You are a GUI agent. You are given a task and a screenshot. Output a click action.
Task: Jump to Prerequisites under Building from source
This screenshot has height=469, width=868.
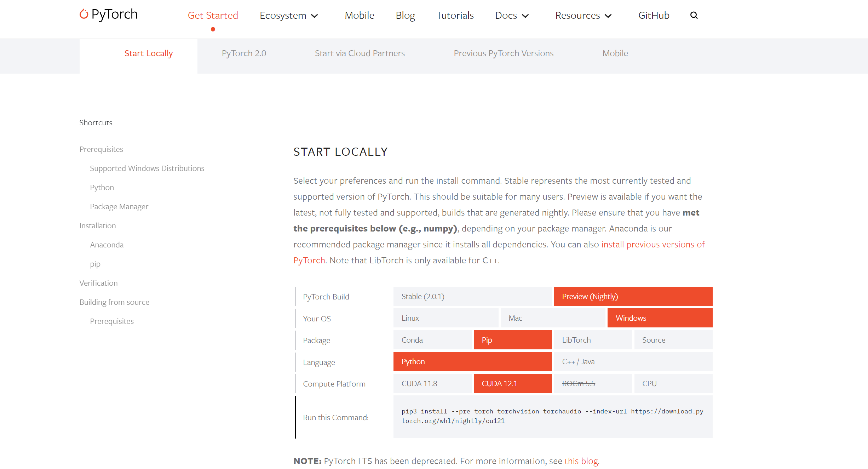tap(112, 321)
